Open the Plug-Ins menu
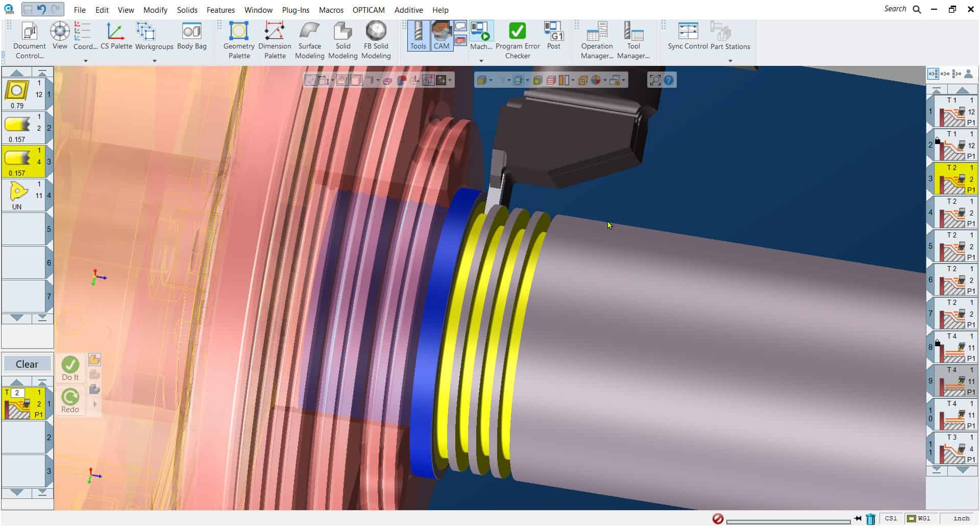The image size is (980, 527). (x=296, y=10)
